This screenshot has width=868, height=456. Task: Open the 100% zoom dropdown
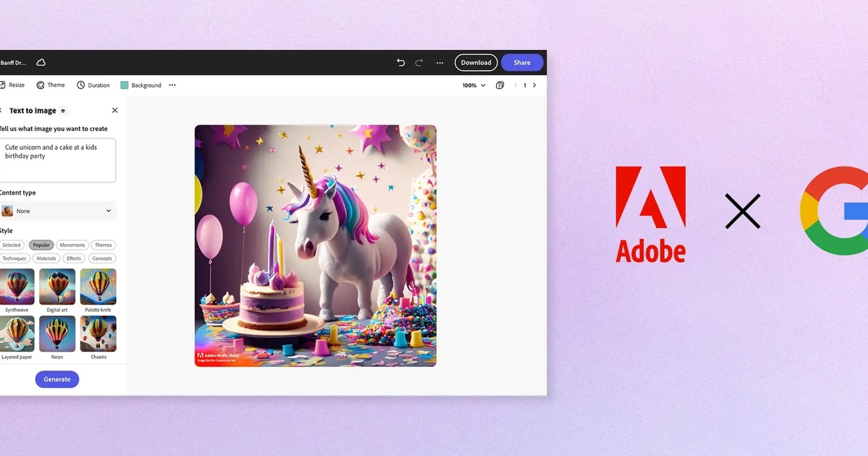click(x=473, y=85)
